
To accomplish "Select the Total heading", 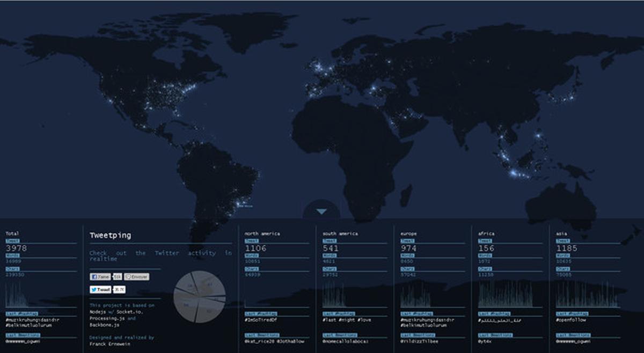I will (x=12, y=233).
